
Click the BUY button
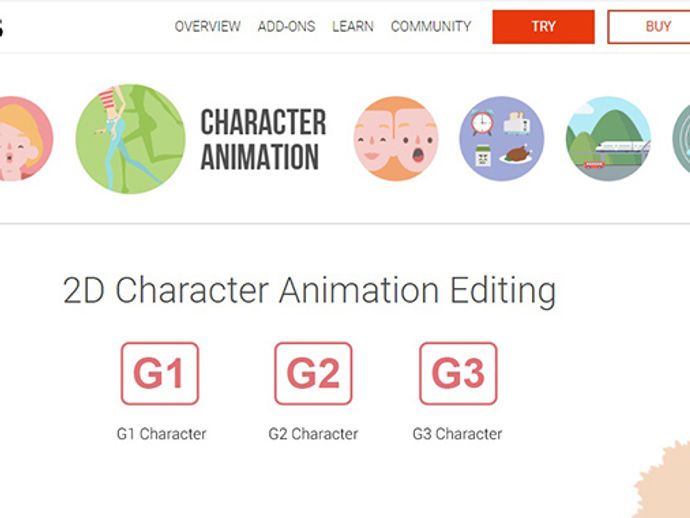(x=649, y=27)
